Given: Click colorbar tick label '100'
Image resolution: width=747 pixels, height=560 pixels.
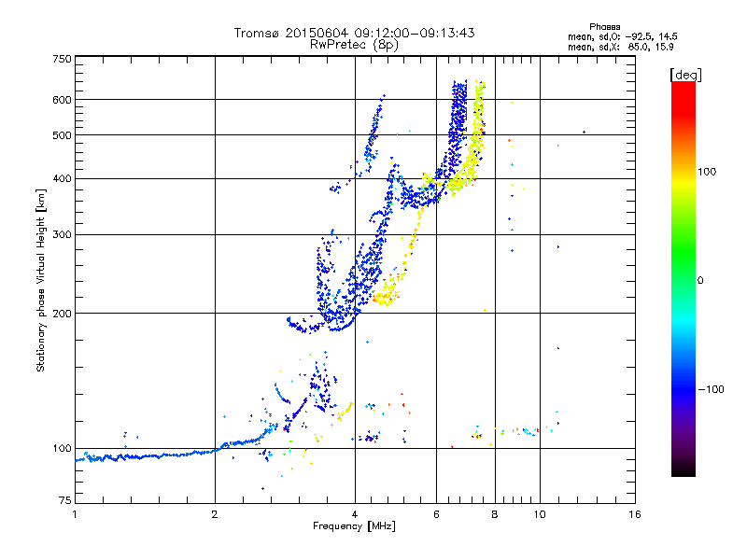Looking at the screenshot, I should [707, 172].
